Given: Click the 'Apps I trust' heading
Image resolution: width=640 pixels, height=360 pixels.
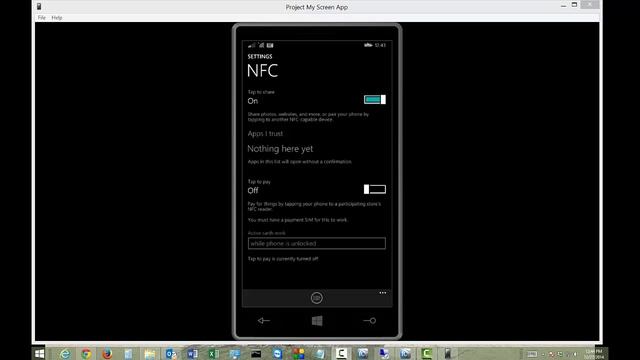Looking at the screenshot, I should pos(265,133).
